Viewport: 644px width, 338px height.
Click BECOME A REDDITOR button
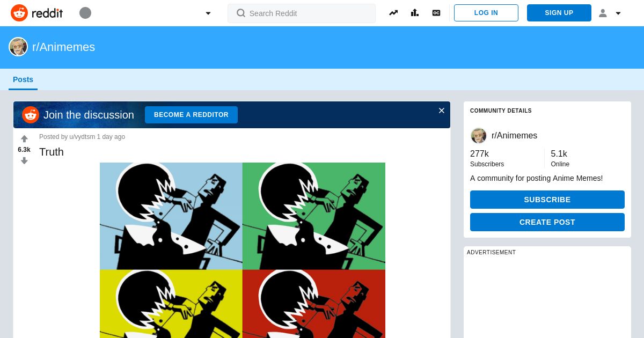pyautogui.click(x=191, y=115)
